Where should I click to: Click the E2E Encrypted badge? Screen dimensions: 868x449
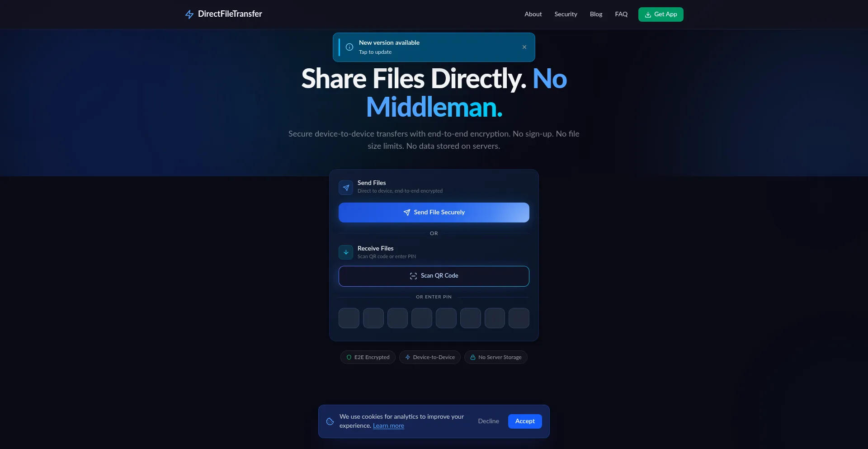coord(368,357)
